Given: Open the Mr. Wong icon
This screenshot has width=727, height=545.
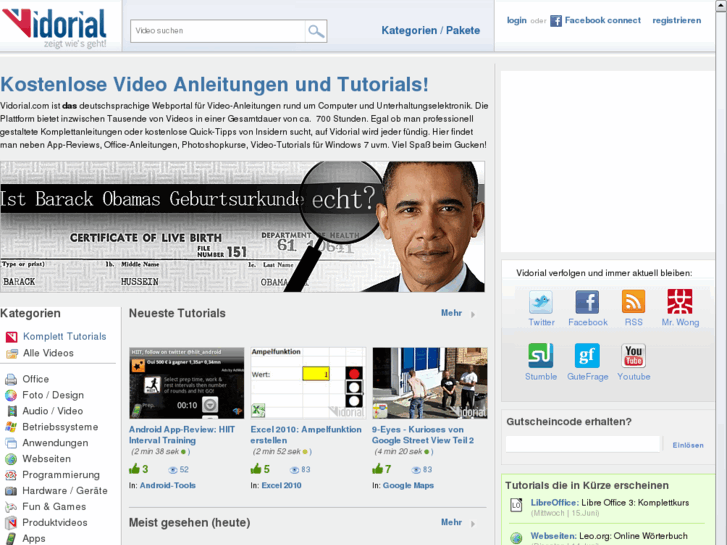Looking at the screenshot, I should 680,301.
